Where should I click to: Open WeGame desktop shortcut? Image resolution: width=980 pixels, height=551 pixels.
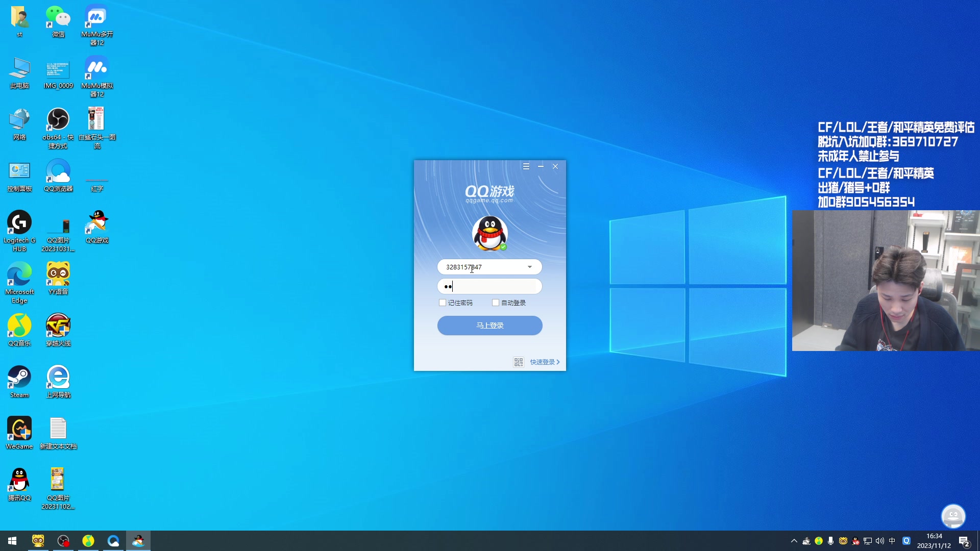[19, 433]
